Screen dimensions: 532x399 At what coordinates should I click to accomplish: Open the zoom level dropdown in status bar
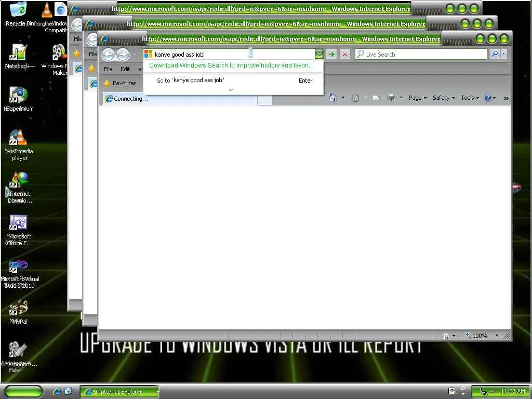point(497,335)
